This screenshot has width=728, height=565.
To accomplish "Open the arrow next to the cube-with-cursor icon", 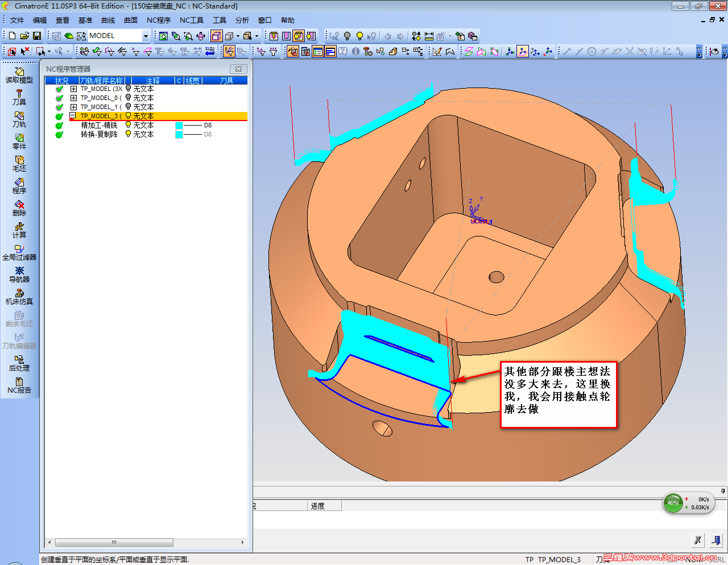I will click(257, 36).
